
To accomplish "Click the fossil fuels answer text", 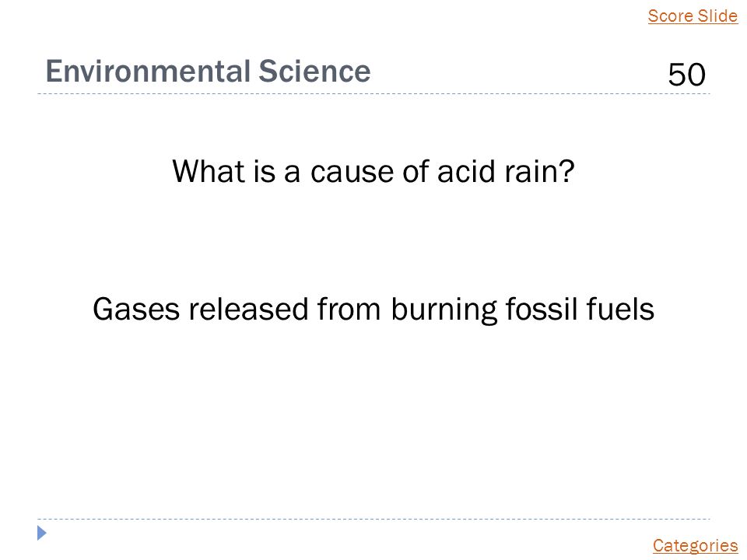I will [x=373, y=310].
